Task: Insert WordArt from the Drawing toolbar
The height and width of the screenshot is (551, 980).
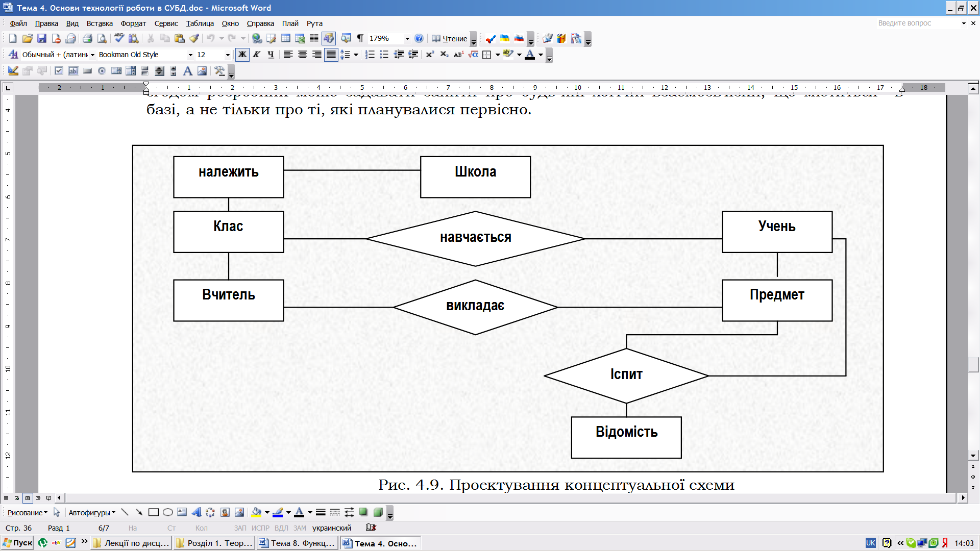Action: tap(196, 512)
